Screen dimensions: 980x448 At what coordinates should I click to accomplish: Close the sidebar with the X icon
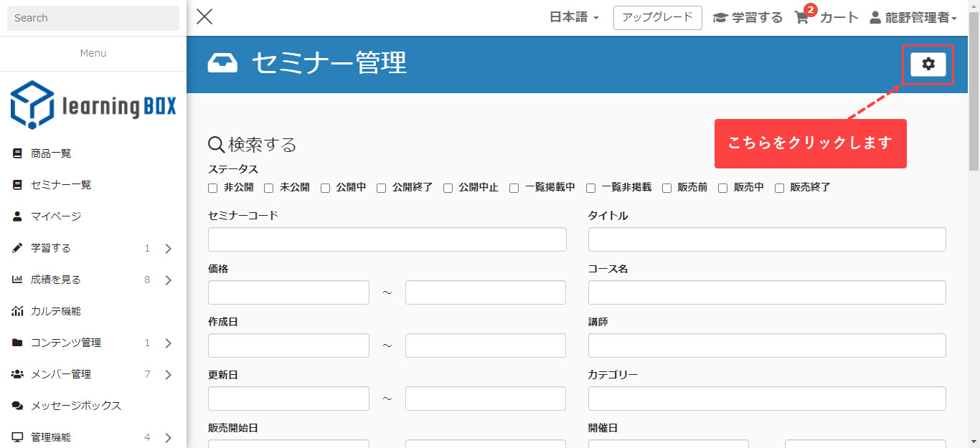coord(204,16)
